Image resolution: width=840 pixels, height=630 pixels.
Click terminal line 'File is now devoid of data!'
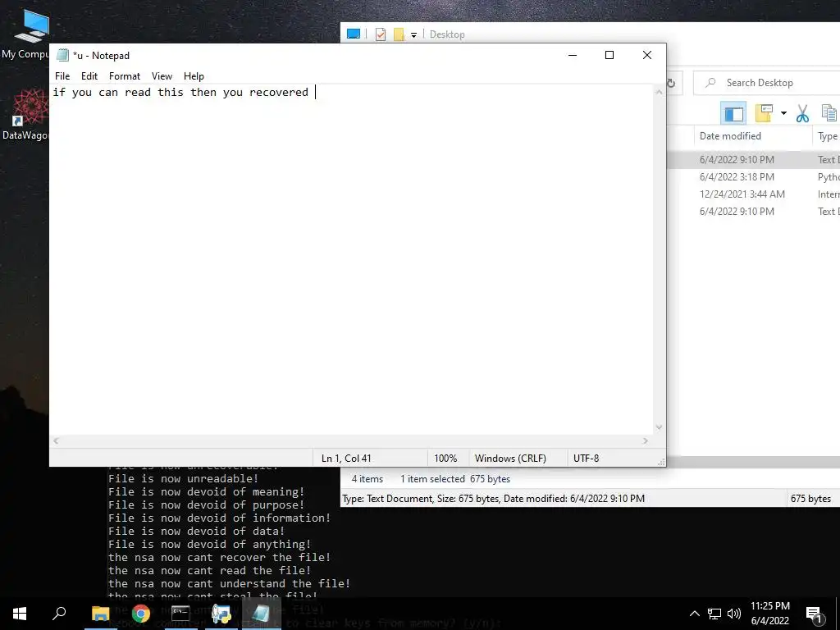tap(196, 531)
